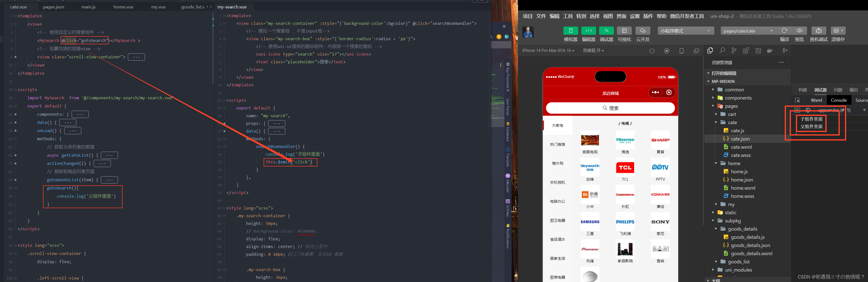Image resolution: width=868 pixels, height=282 pixels.
Task: Open the 可视化 visual layout button
Action: coord(624,31)
